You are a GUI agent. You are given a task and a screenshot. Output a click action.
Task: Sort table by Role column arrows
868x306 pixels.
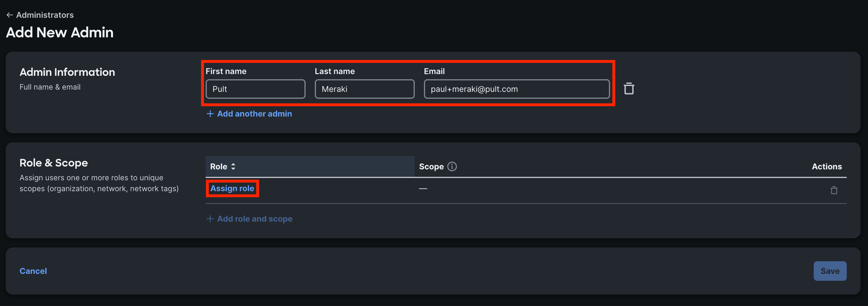point(233,166)
